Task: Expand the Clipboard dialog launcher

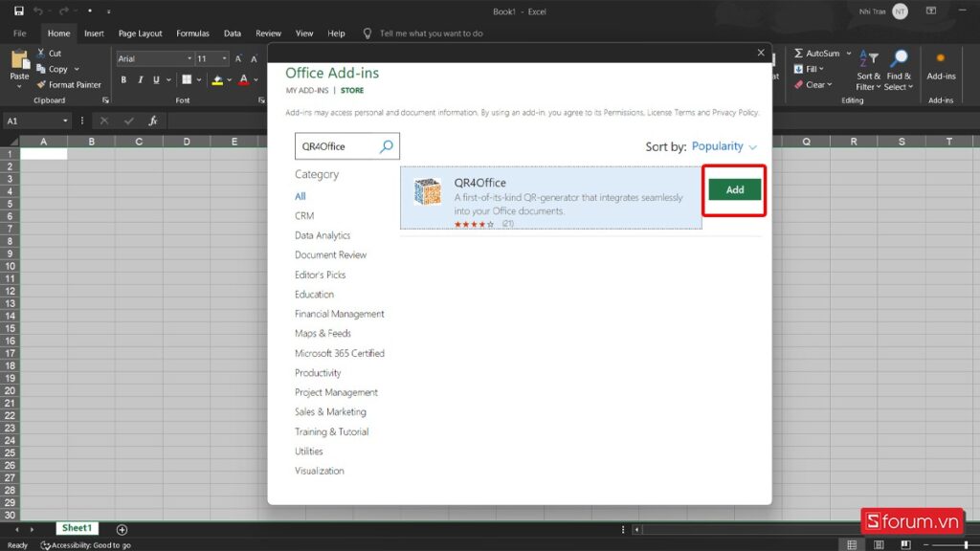Action: coord(105,99)
